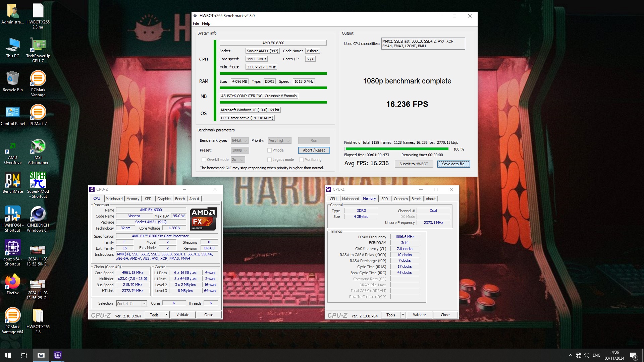
Task: Open notification center icon
Action: 633,355
